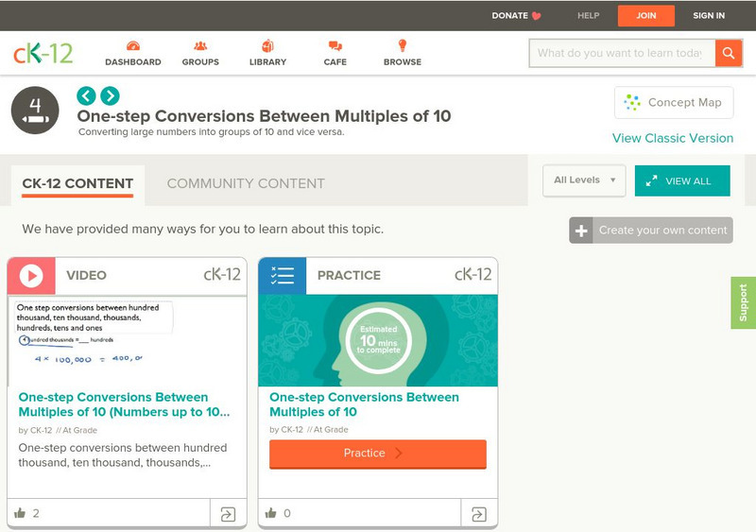Open the View Classic Version link

[672, 138]
